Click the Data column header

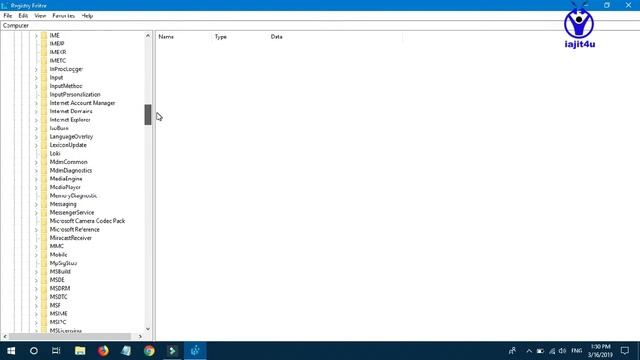point(335,37)
